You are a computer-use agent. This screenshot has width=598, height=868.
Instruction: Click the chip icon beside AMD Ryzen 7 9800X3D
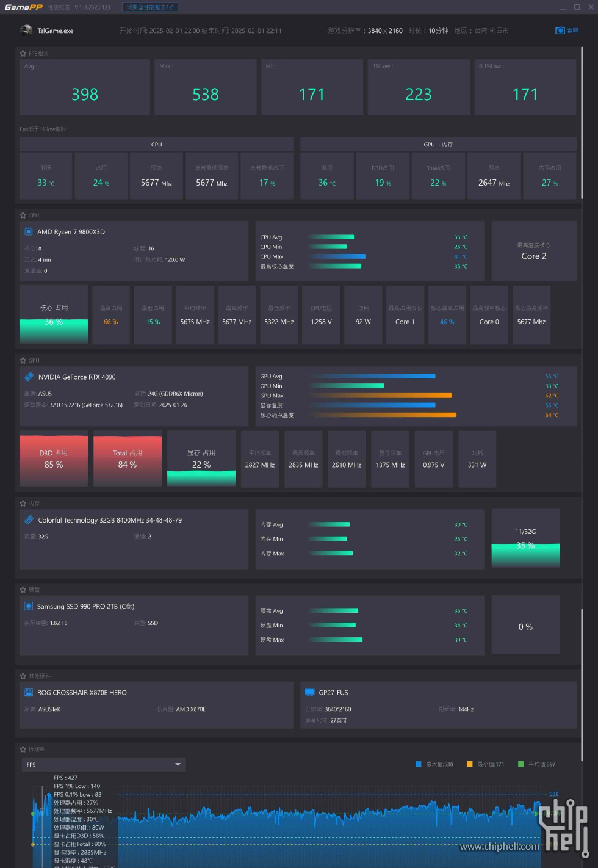point(29,232)
